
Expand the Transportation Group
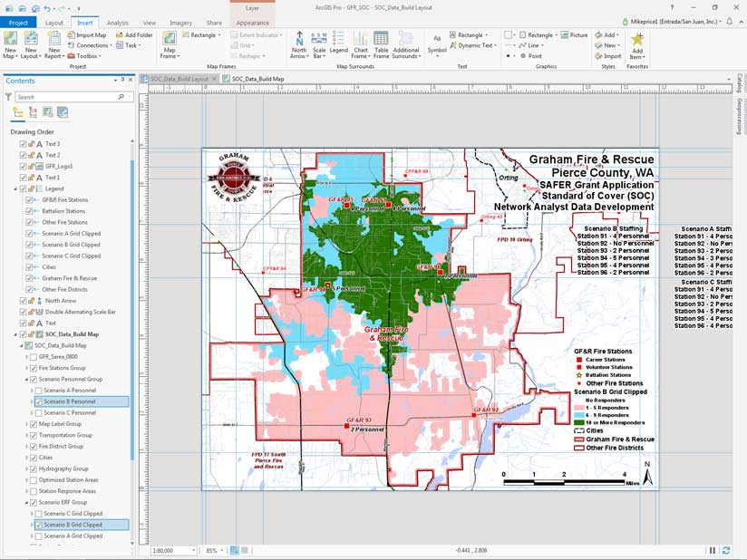point(26,435)
